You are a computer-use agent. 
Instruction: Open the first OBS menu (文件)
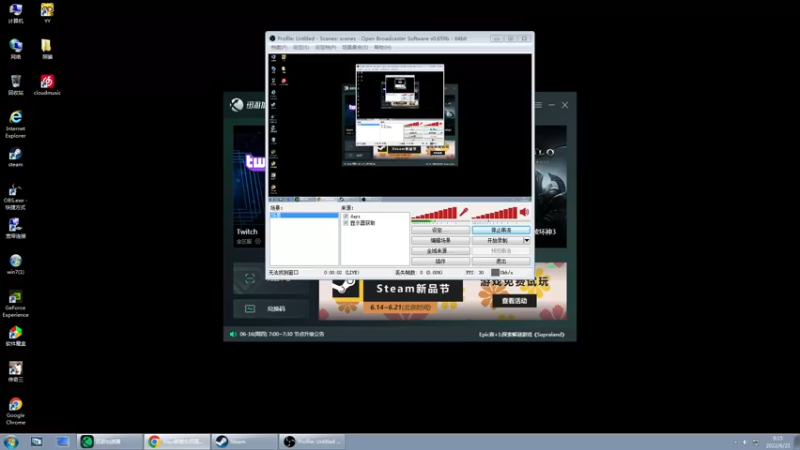(x=279, y=47)
